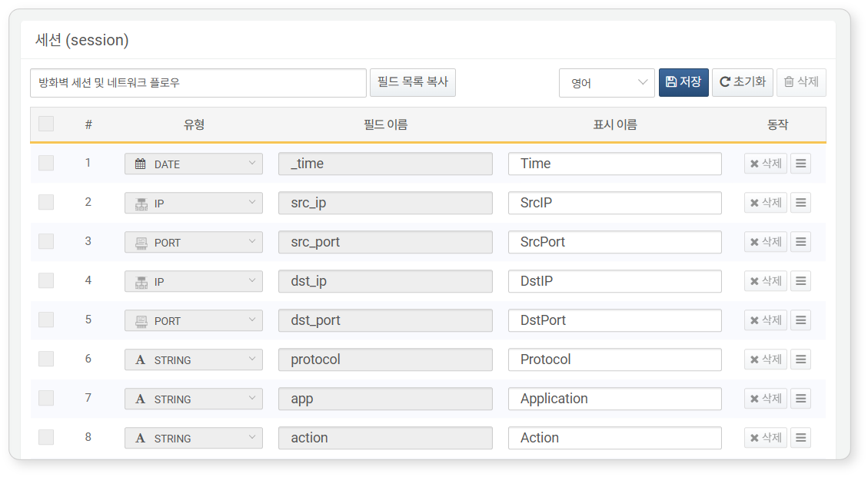The image size is (868, 477).
Task: Click the drag handle icon for protocol row
Action: [x=800, y=359]
